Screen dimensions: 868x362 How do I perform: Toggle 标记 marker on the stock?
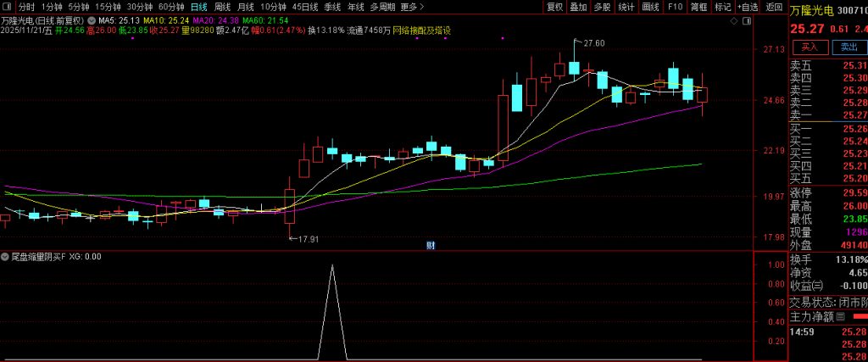coord(723,7)
